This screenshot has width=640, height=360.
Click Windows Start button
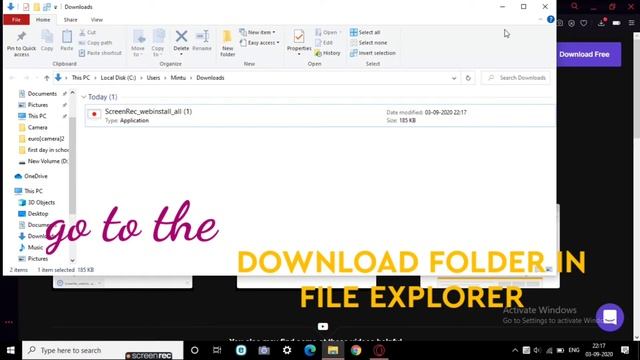click(x=11, y=350)
